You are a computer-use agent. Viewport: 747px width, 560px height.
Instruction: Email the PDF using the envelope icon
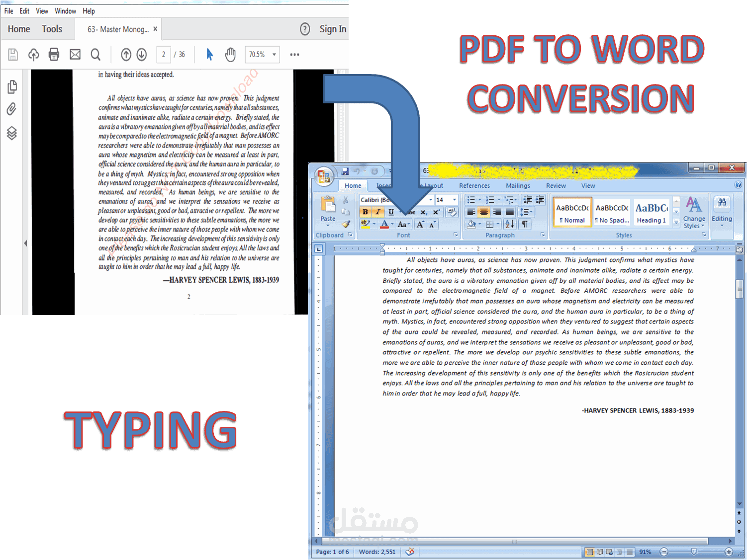coord(75,54)
